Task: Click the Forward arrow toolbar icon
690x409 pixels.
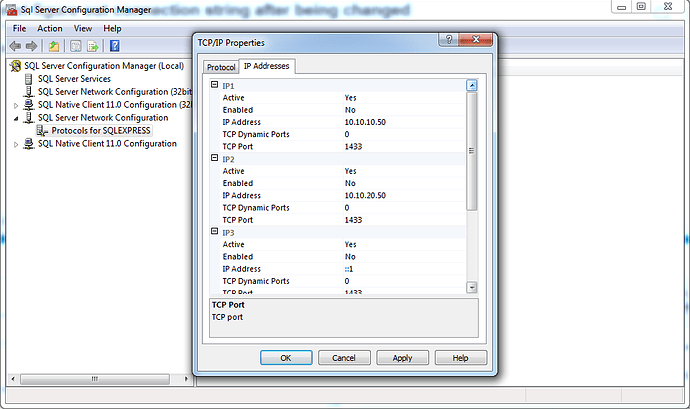Action: point(31,46)
